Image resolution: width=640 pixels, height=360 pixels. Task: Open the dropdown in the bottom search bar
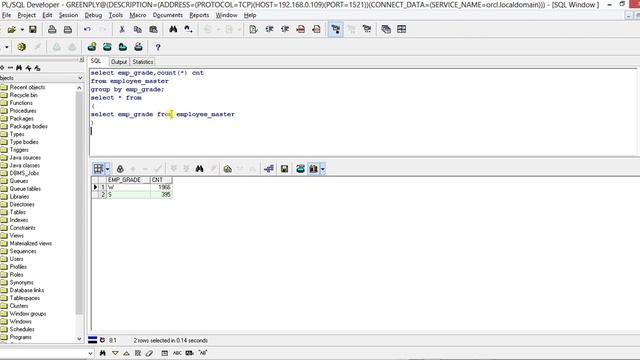point(90,353)
